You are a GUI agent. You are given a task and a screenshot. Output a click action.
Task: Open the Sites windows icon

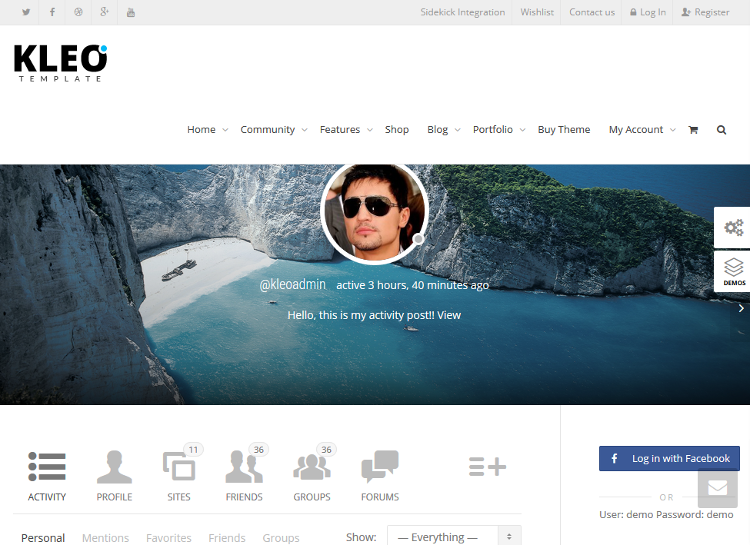pyautogui.click(x=179, y=466)
